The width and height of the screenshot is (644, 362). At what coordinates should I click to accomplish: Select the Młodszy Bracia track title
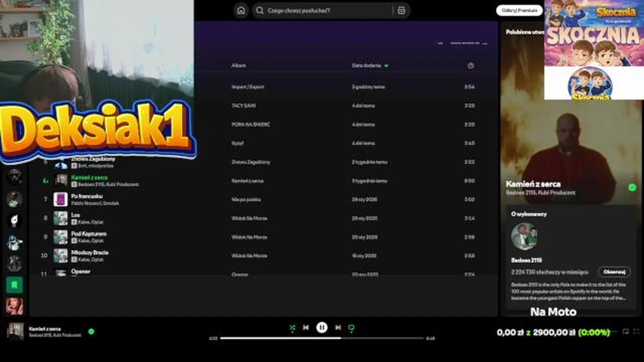pos(90,252)
